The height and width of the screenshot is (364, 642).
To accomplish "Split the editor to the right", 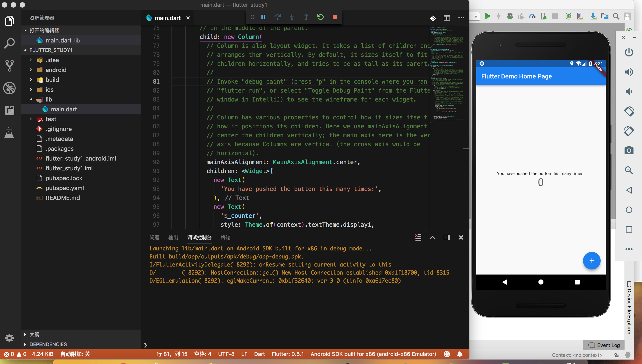I will (447, 18).
